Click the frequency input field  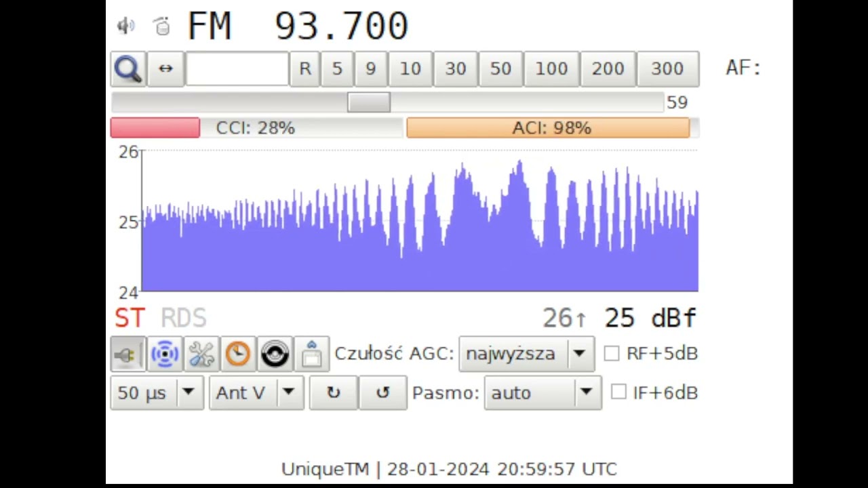click(237, 68)
